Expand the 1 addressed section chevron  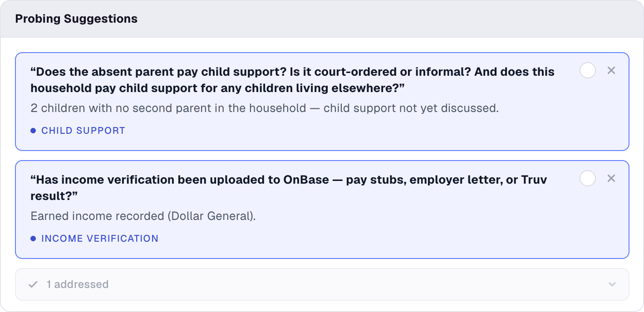click(x=612, y=284)
